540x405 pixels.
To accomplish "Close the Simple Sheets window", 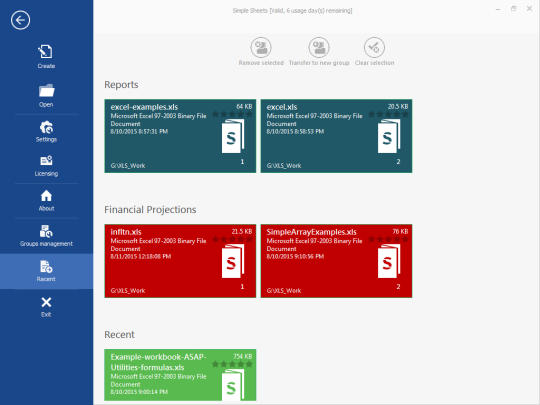I will 529,9.
